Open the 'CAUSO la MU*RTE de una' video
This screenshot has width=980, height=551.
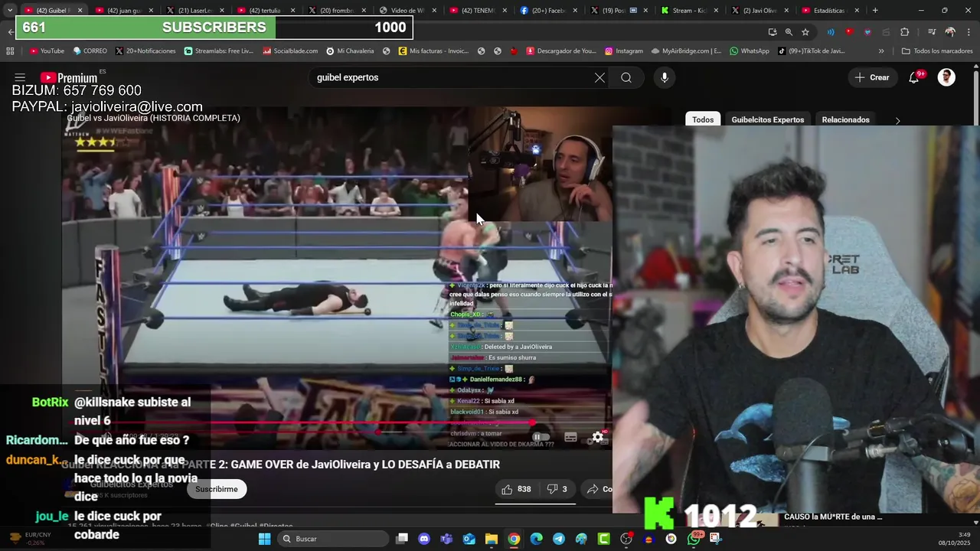[833, 517]
